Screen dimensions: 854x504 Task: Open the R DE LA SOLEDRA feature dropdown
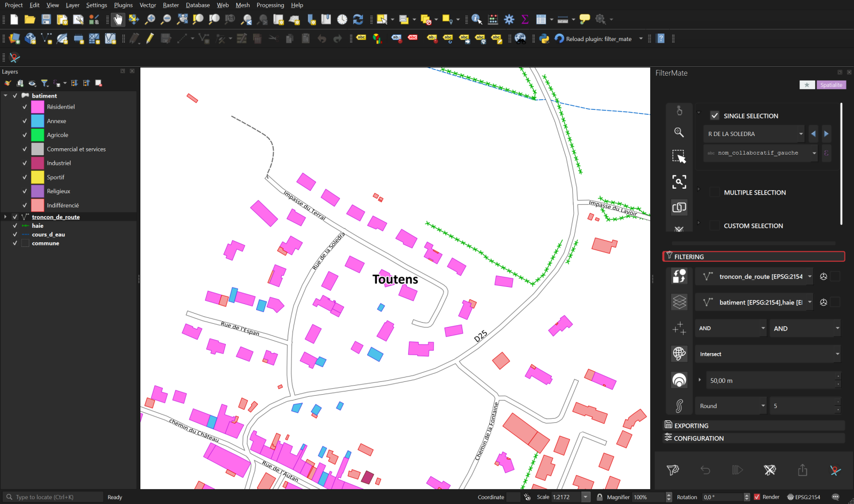click(x=754, y=134)
